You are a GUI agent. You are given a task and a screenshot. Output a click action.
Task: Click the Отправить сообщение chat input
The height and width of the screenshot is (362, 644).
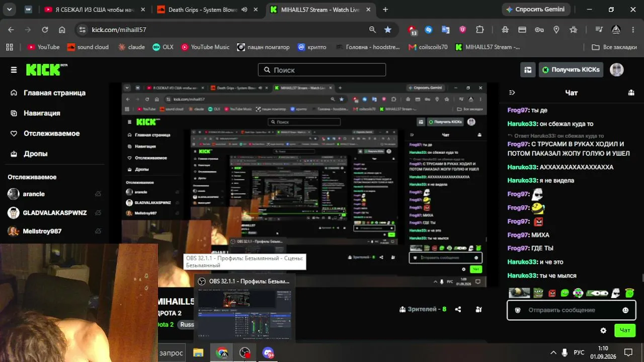[x=571, y=310]
